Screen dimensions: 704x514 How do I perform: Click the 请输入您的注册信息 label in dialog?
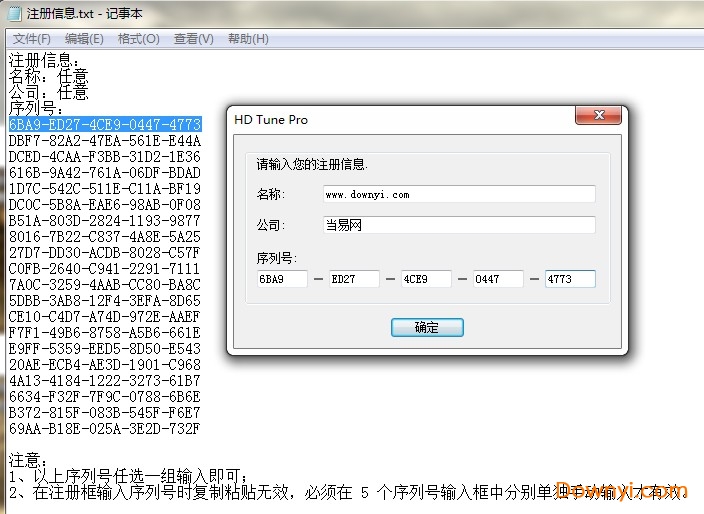coord(312,164)
